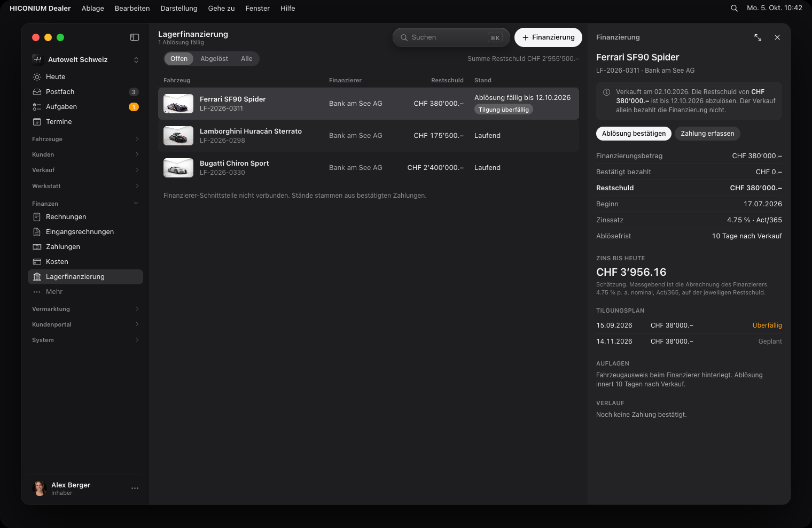Expand the Kundenportal sidebar section
812x528 pixels.
tap(85, 324)
